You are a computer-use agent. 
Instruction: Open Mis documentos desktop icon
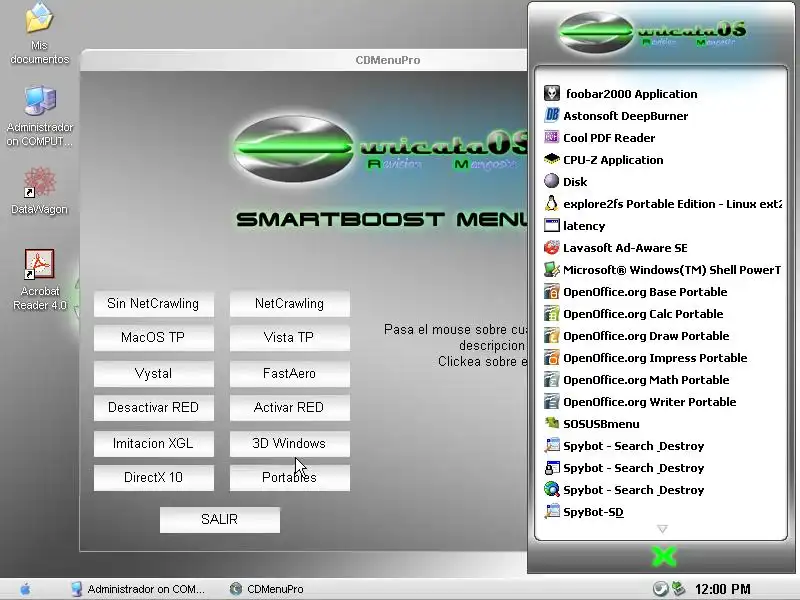click(x=40, y=34)
